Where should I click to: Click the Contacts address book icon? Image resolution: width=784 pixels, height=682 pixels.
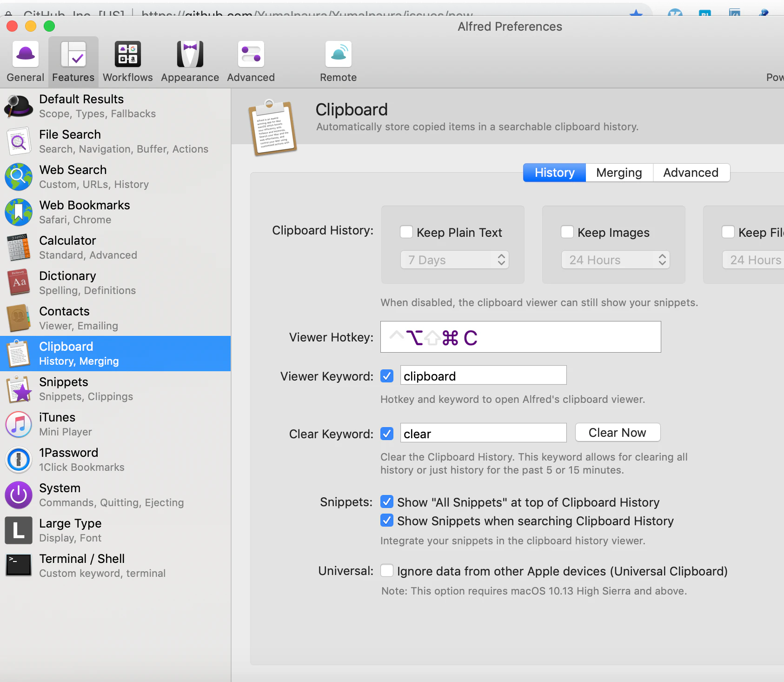pos(19,318)
